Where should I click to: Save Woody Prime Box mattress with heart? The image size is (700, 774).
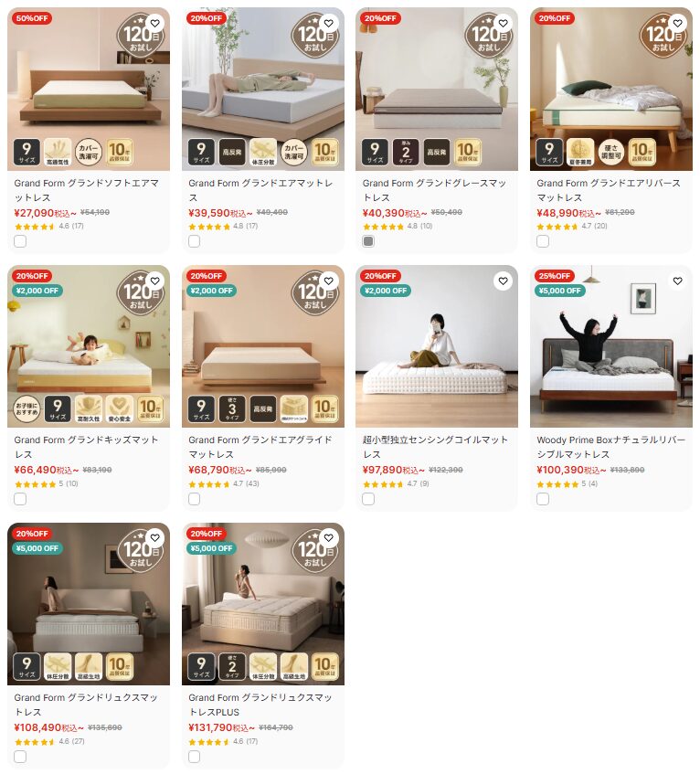click(x=677, y=281)
